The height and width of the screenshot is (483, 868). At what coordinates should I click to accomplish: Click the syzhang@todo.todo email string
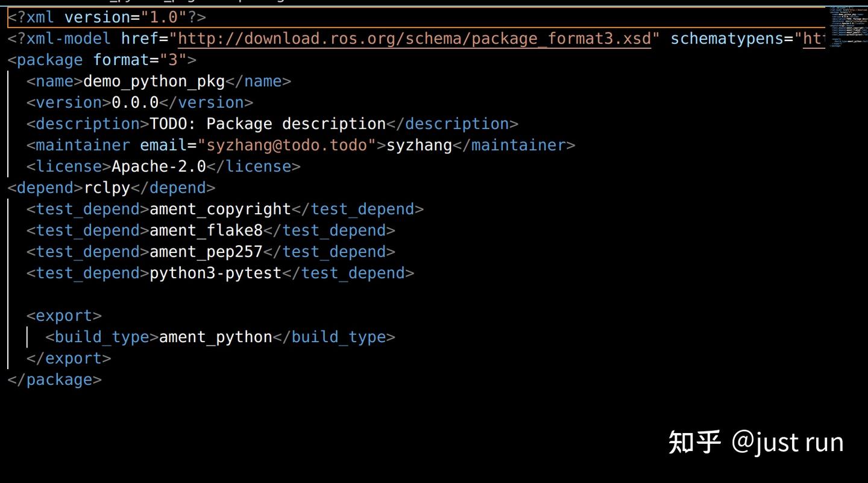point(286,145)
